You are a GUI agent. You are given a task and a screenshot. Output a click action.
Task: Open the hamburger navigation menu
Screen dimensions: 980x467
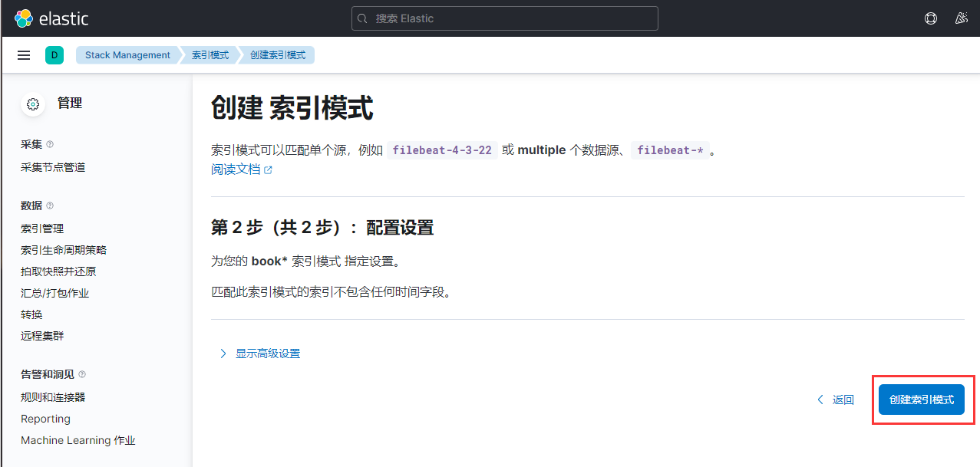[x=24, y=55]
